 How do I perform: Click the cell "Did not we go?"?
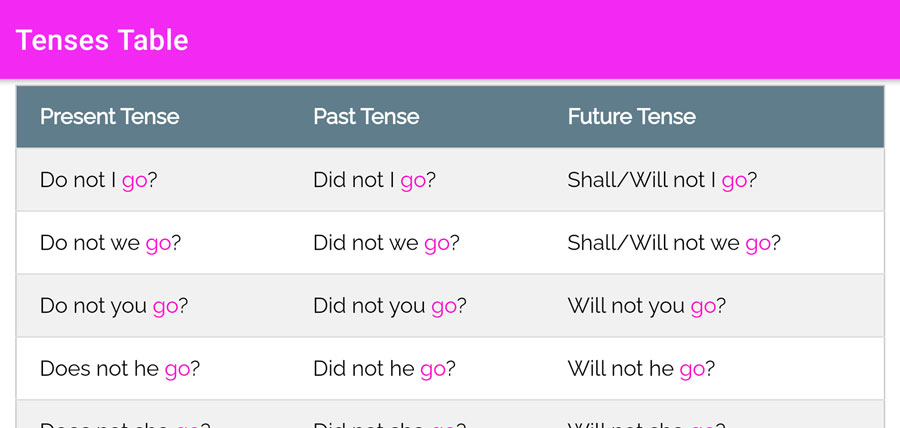[387, 243]
